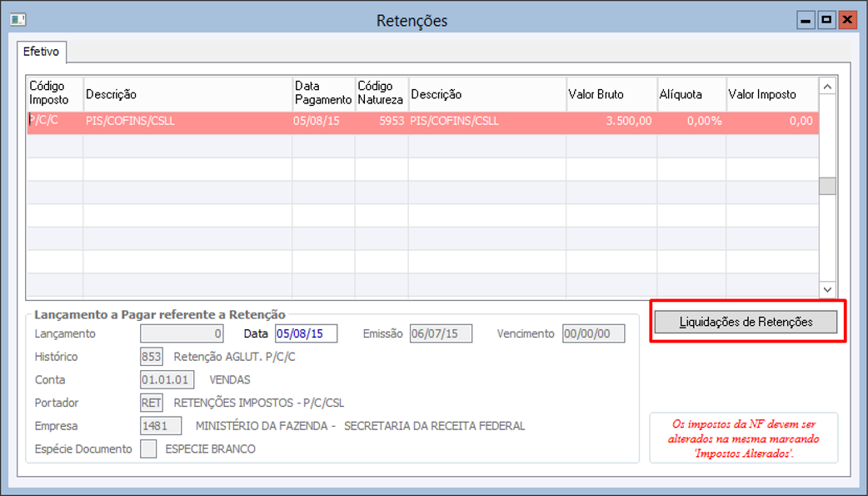Click the first Descrição column header
This screenshot has width=868, height=496.
point(187,94)
